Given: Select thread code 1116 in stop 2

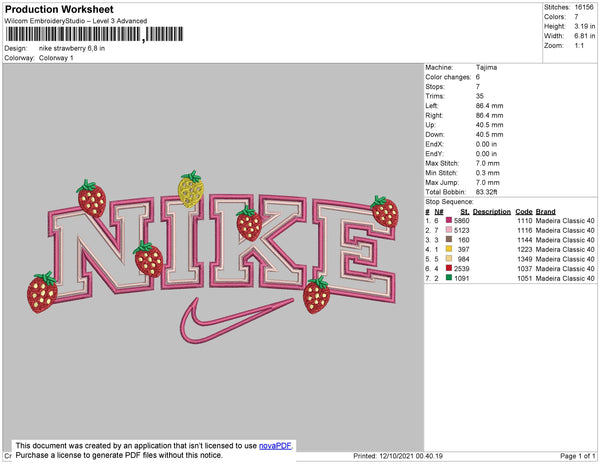Looking at the screenshot, I should pyautogui.click(x=525, y=230).
